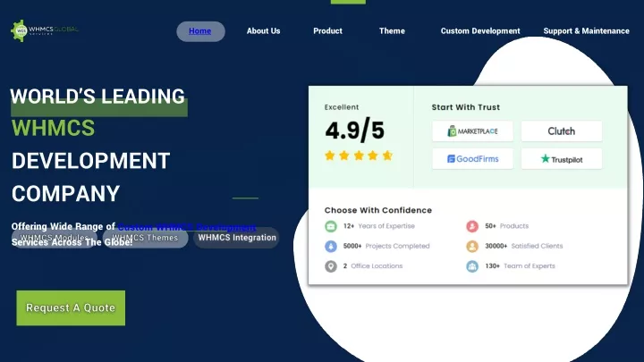Click the '5000+ Projects Completed' text
This screenshot has width=644, height=362.
point(386,246)
